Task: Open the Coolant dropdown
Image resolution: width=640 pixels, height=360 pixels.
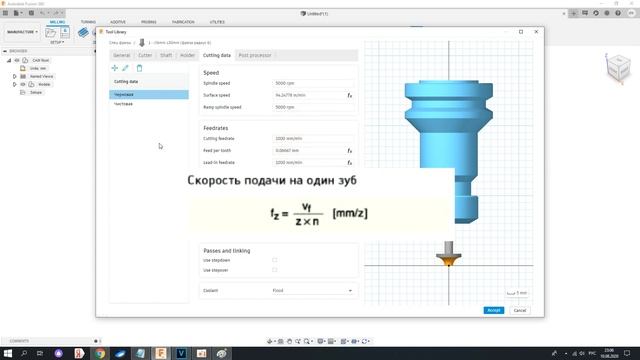Action: (312, 291)
